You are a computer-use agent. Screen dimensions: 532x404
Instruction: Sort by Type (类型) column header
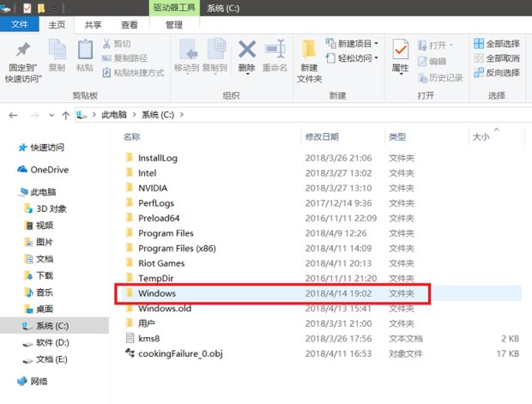397,136
